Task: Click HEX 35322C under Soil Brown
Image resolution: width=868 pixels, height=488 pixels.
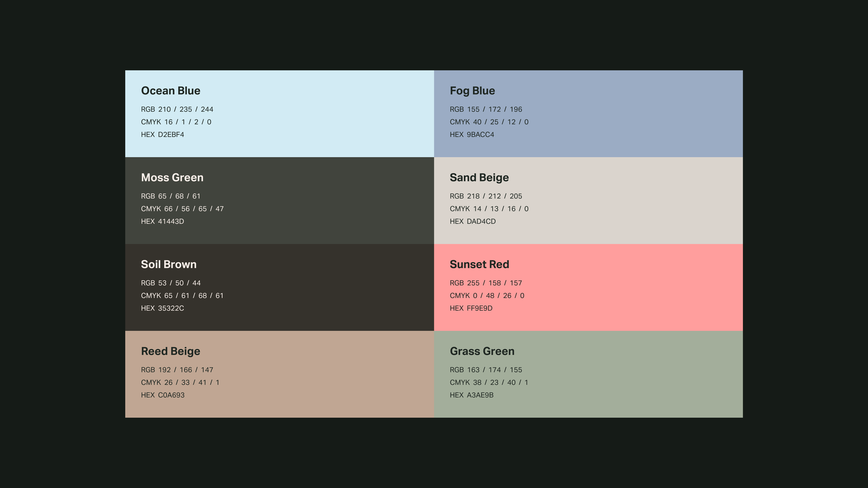Action: pos(162,308)
